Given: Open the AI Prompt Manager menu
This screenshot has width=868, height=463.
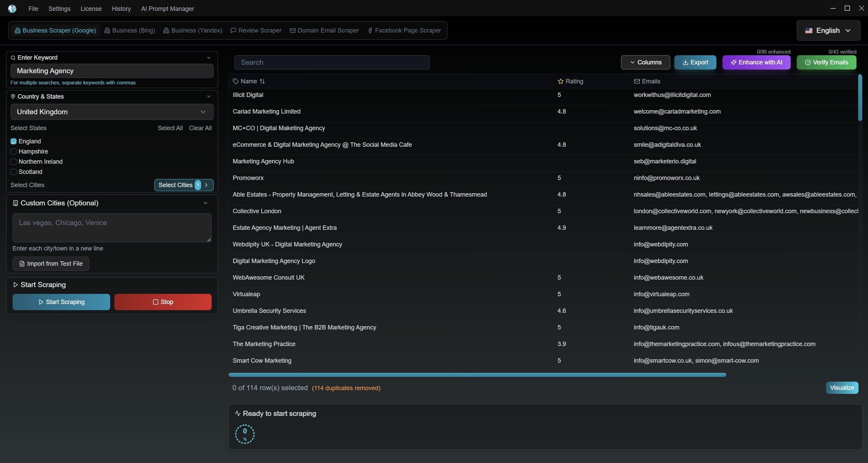Looking at the screenshot, I should (167, 8).
